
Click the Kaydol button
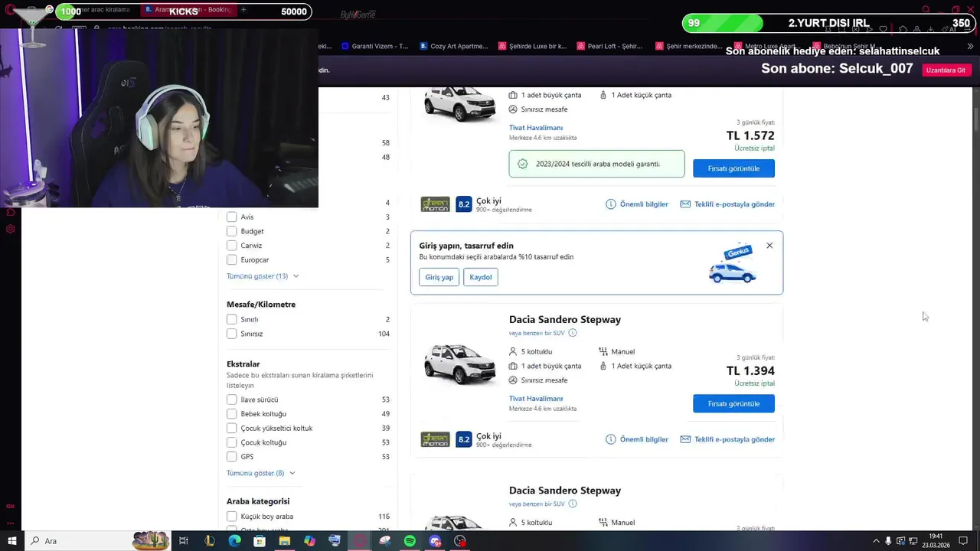tap(481, 277)
